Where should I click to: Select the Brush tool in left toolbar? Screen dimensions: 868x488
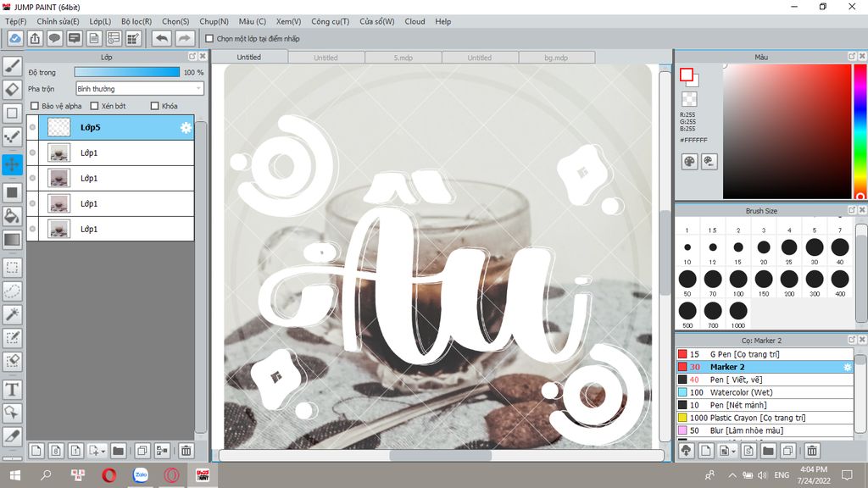[12, 66]
